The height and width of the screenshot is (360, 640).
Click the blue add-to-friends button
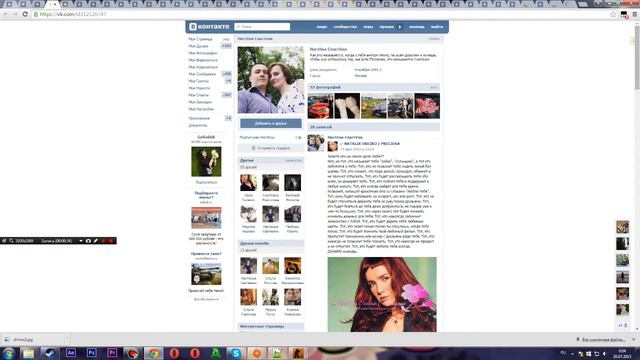[x=271, y=123]
